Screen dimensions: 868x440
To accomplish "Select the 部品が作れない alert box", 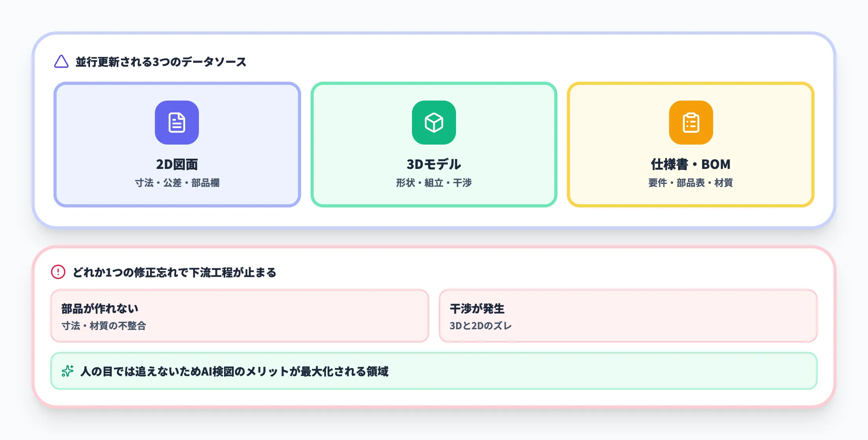I will [x=239, y=316].
